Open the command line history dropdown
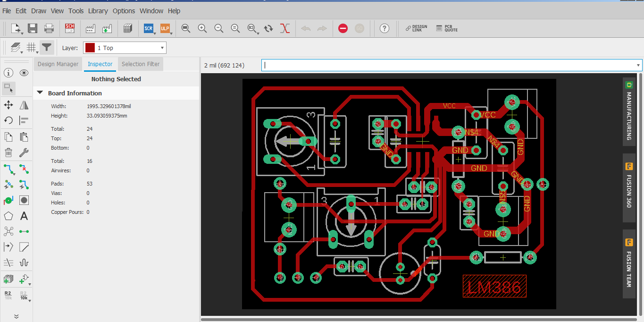The image size is (644, 322). coord(638,65)
